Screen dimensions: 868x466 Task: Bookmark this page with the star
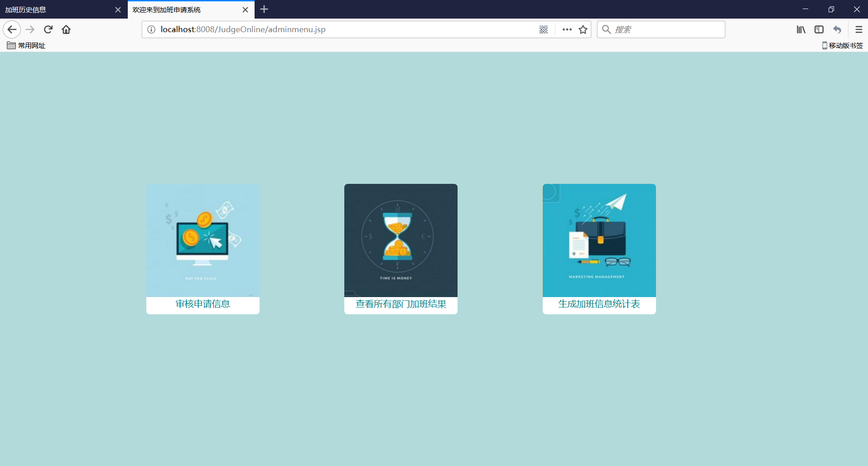click(x=583, y=29)
